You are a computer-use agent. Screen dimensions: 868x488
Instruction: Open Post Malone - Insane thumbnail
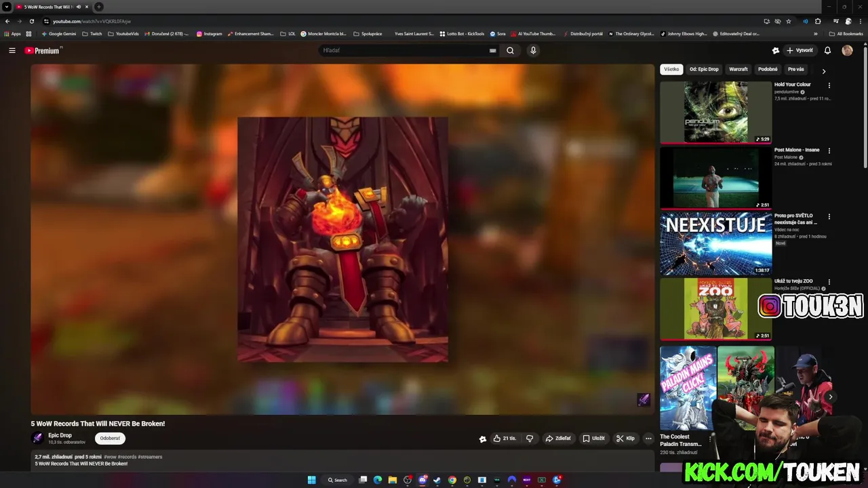click(x=715, y=178)
